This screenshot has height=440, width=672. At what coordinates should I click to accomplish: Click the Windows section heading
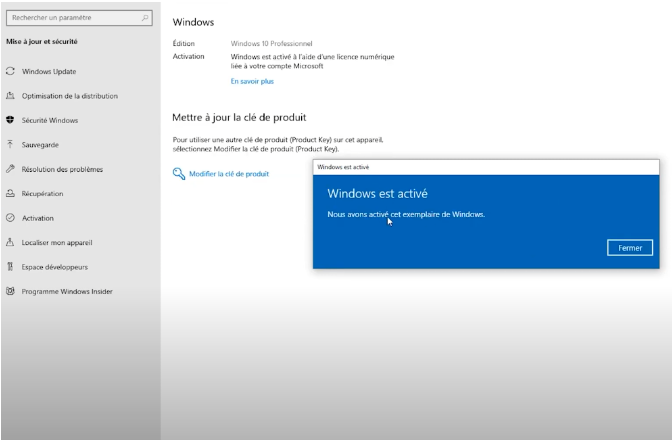click(193, 22)
